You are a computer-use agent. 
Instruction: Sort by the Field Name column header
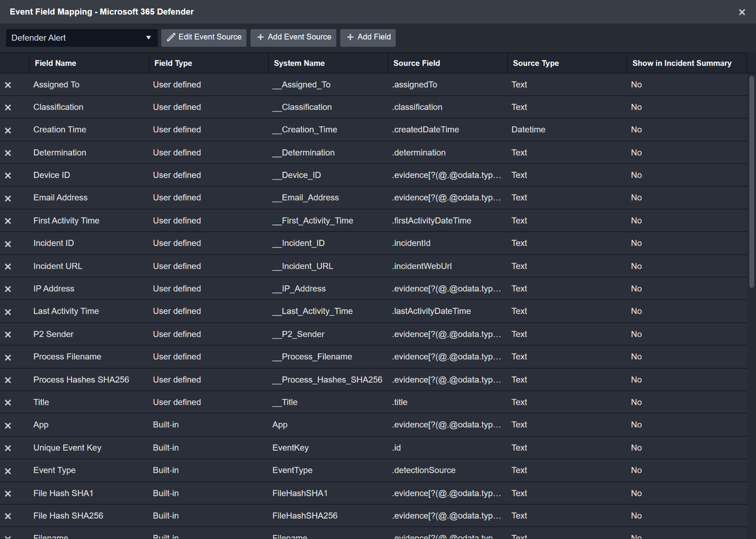tap(55, 63)
